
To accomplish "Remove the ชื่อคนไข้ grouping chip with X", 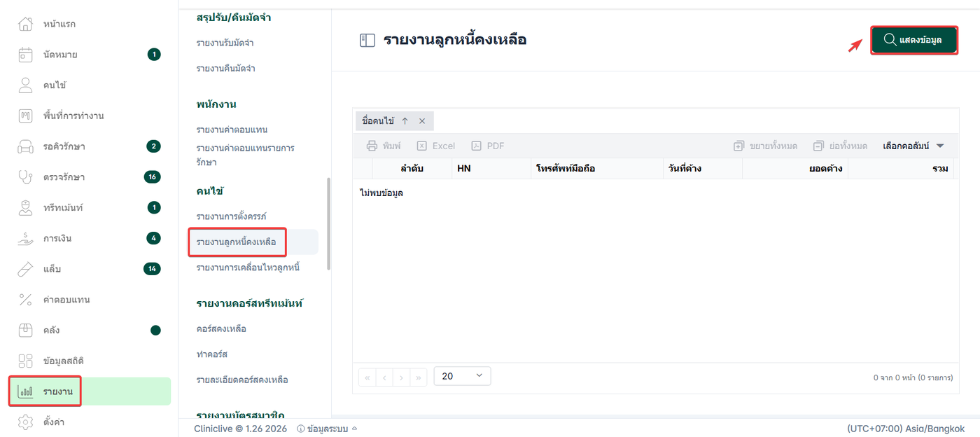I will point(422,121).
